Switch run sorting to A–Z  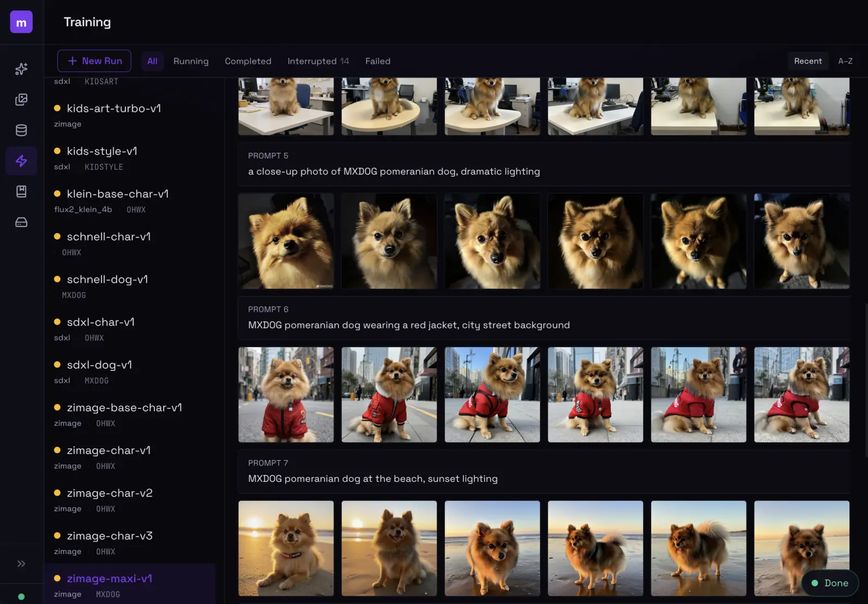point(845,61)
